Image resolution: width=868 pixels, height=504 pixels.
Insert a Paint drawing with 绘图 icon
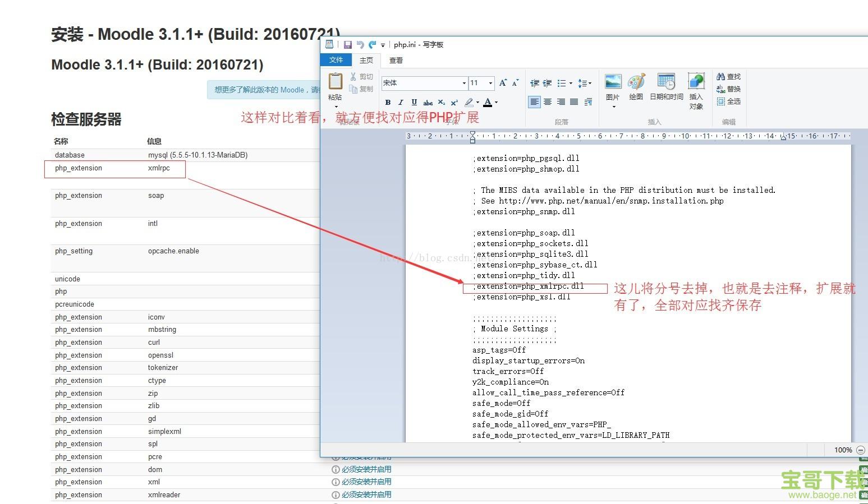click(x=636, y=82)
